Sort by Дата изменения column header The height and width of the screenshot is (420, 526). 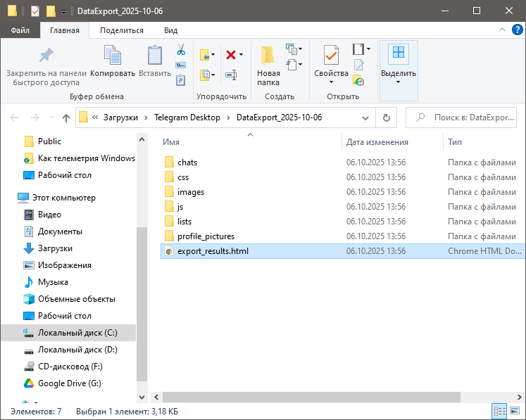[x=377, y=142]
